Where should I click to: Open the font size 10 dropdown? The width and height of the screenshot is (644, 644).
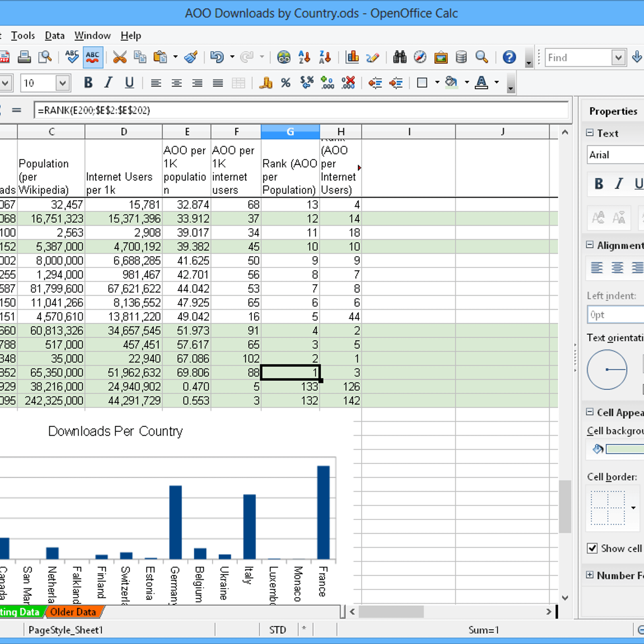tap(62, 83)
